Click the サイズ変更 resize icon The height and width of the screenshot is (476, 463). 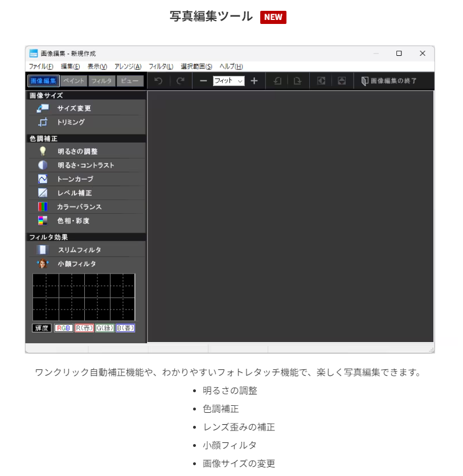pyautogui.click(x=43, y=108)
